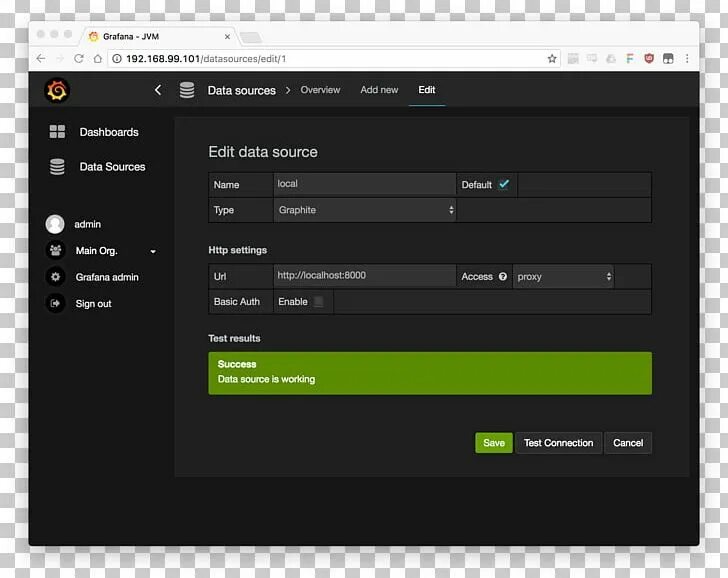Click the browser back arrow

pyautogui.click(x=41, y=58)
